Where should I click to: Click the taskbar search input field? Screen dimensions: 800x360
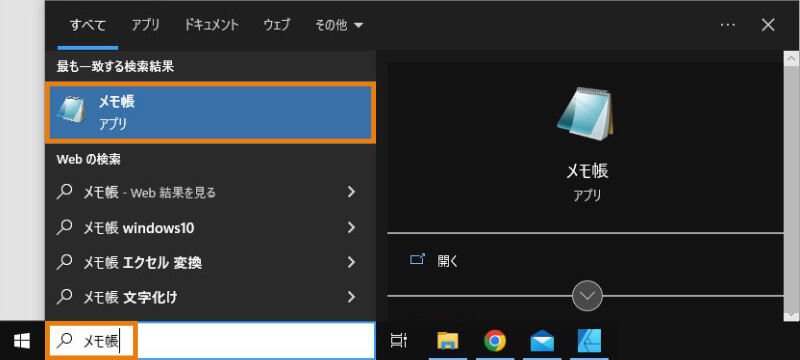[x=210, y=341]
